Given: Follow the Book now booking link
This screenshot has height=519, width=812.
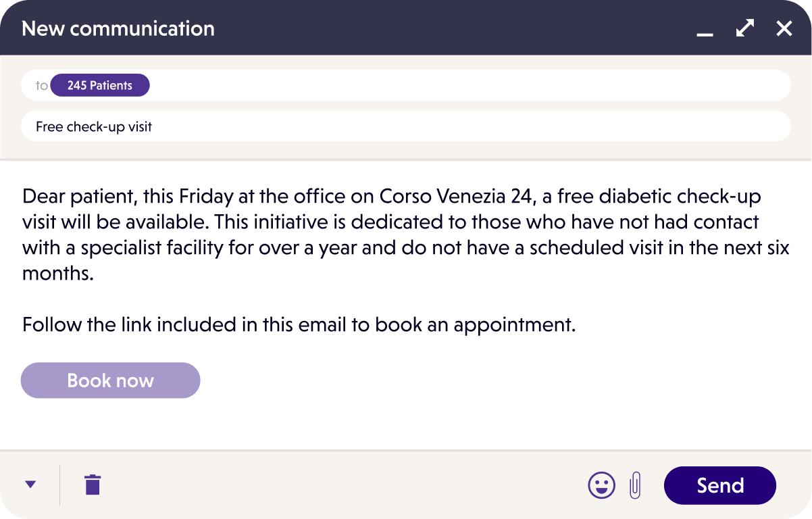Looking at the screenshot, I should click(x=110, y=380).
